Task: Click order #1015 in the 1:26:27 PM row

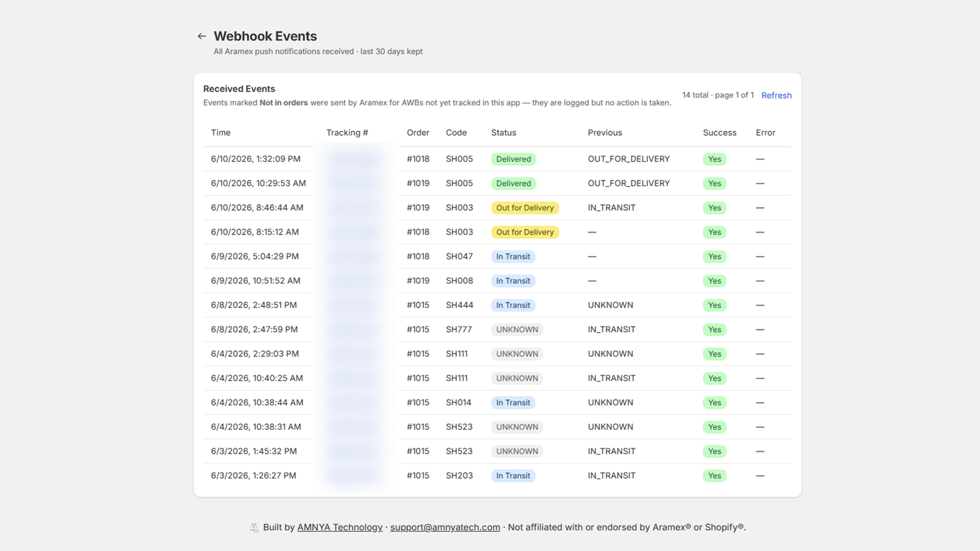Action: pos(418,476)
